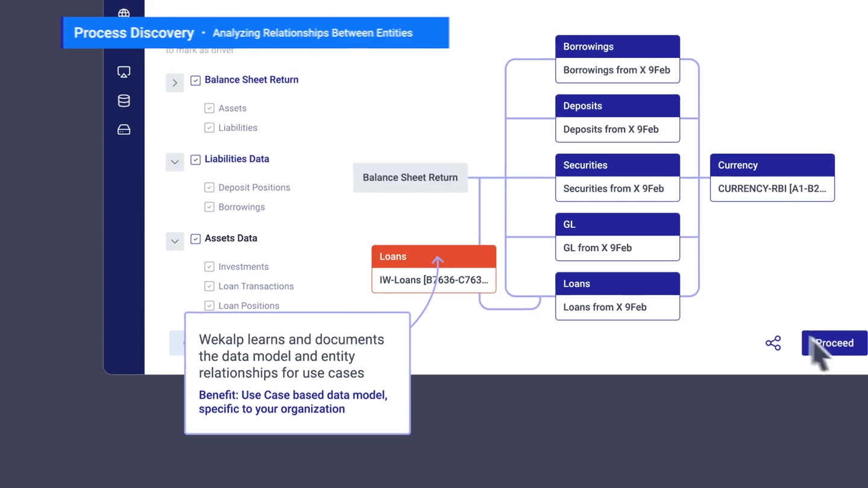Open the storage drive icon in sidebar
868x488 pixels.
pyautogui.click(x=124, y=130)
